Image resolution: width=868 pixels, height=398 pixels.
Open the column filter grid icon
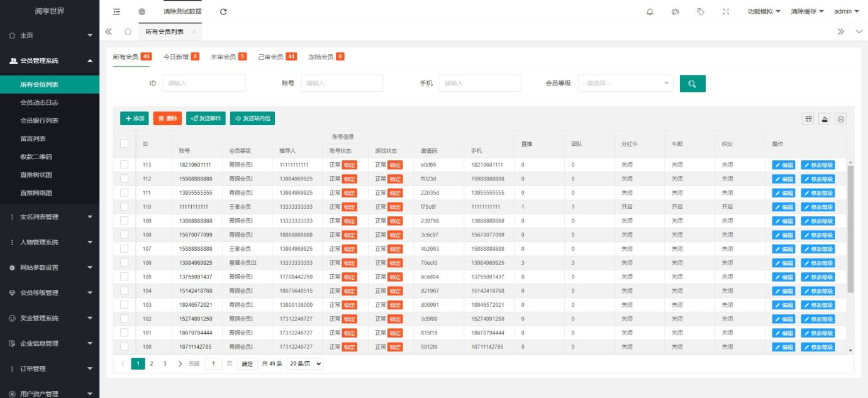click(809, 119)
